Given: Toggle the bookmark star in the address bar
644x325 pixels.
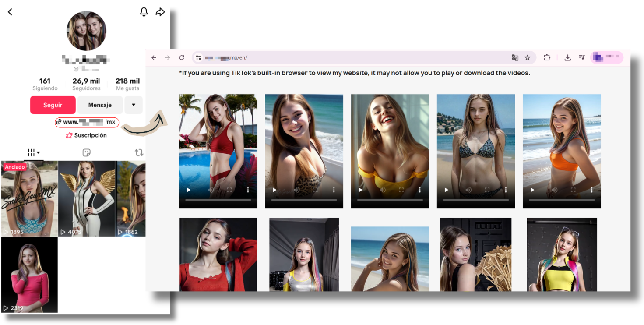Looking at the screenshot, I should 528,58.
